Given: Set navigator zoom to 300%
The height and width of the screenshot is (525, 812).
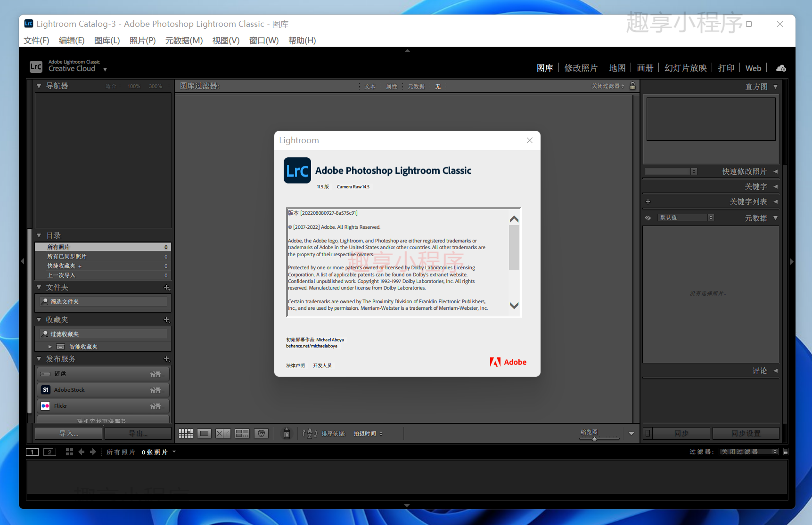Looking at the screenshot, I should (x=156, y=86).
